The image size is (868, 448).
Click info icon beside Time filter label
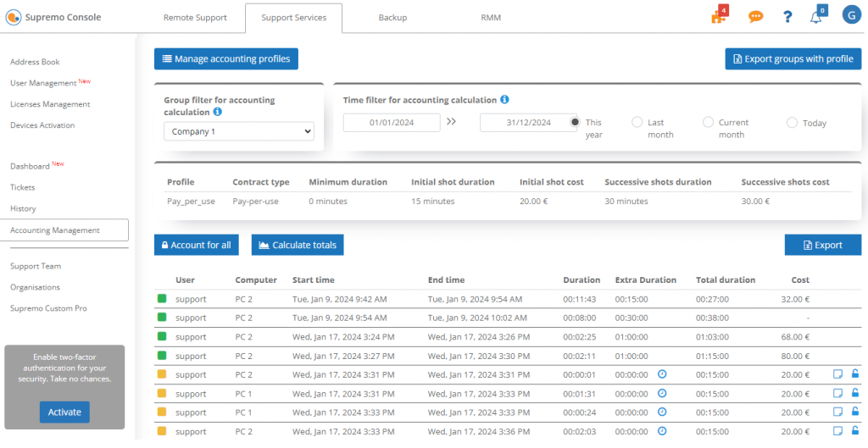504,100
